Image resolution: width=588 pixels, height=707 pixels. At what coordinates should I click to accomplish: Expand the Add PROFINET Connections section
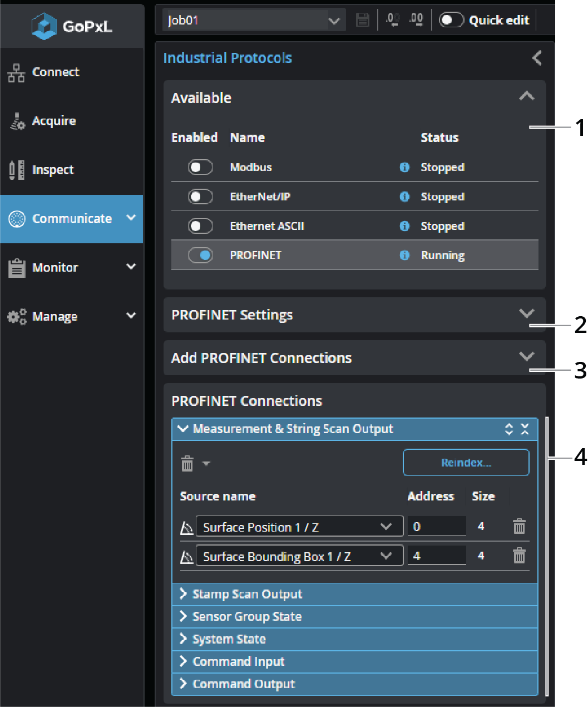tap(526, 357)
